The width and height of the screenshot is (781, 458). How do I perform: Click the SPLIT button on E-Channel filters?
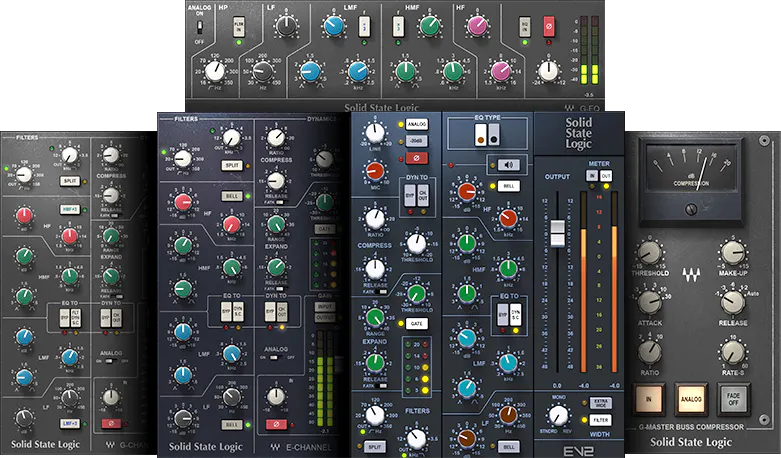click(x=232, y=165)
